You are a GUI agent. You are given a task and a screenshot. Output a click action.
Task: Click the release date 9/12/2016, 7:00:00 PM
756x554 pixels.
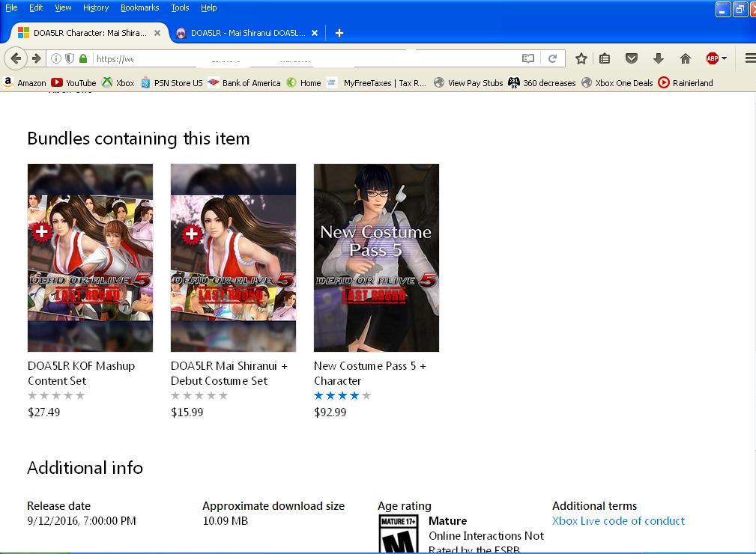[82, 521]
